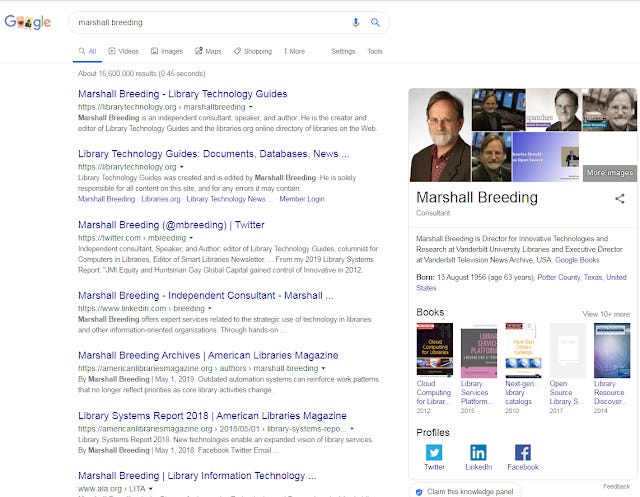Click the More images button
The width and height of the screenshot is (640, 497).
click(610, 173)
